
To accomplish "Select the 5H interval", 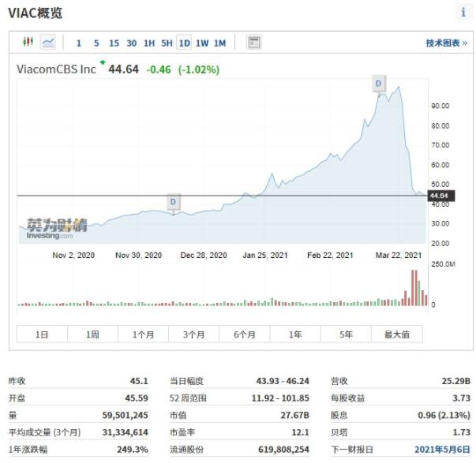I will pos(167,43).
